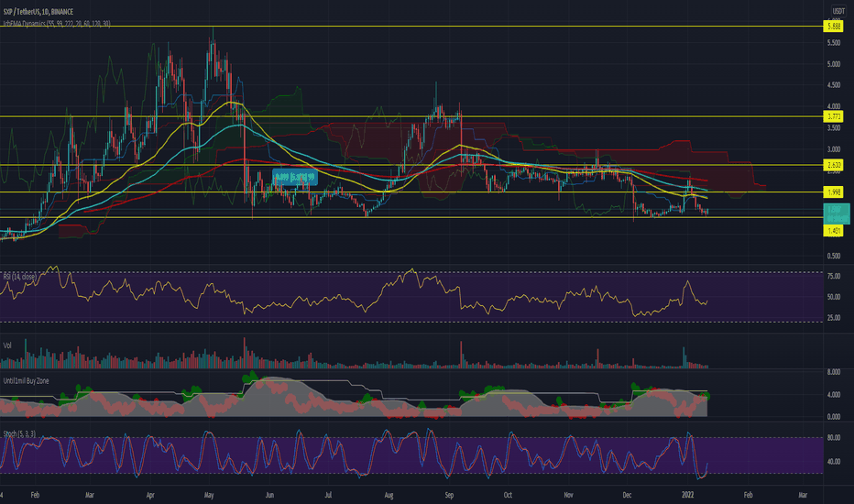Click the 1.401 price level label
The height and width of the screenshot is (504, 854).
click(x=833, y=231)
